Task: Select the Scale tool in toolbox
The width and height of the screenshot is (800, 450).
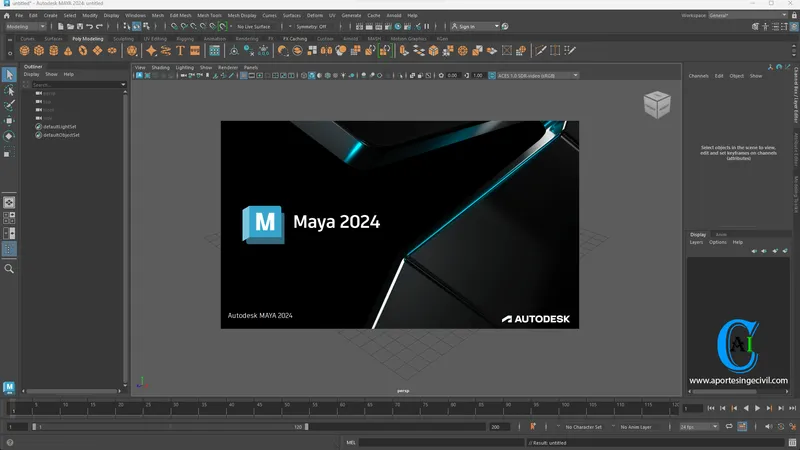Action: pos(9,152)
